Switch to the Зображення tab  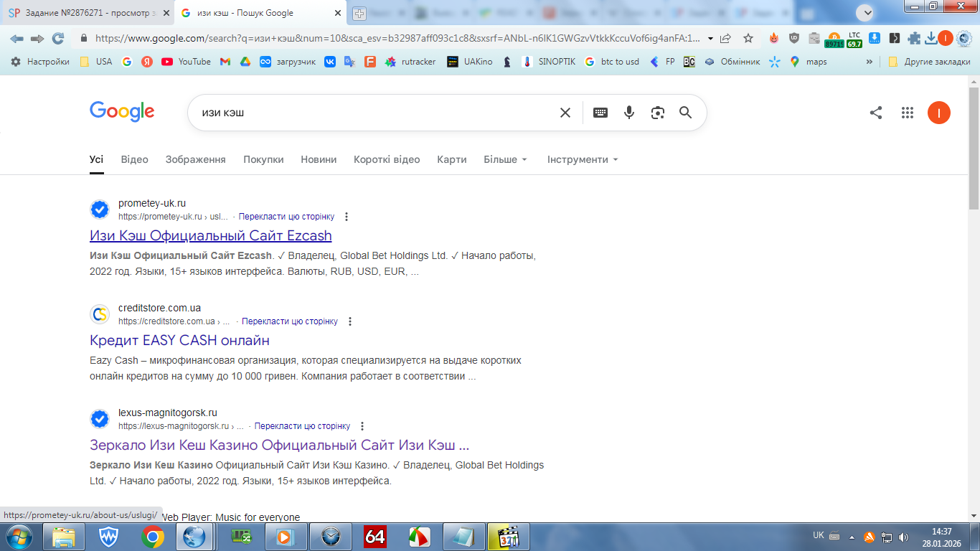point(196,159)
